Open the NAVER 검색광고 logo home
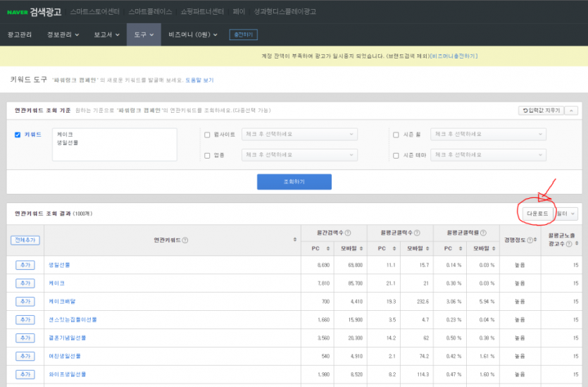This screenshot has height=387, width=588. 34,12
